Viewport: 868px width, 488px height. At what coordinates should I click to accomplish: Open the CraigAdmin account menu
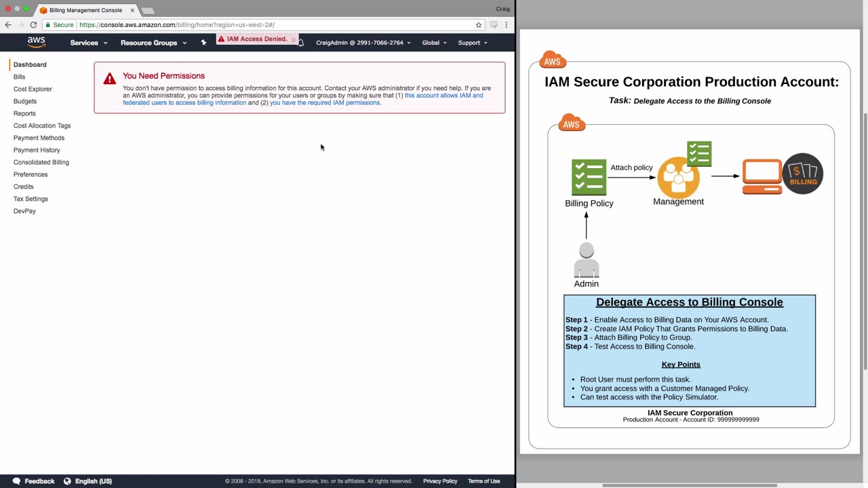point(363,43)
